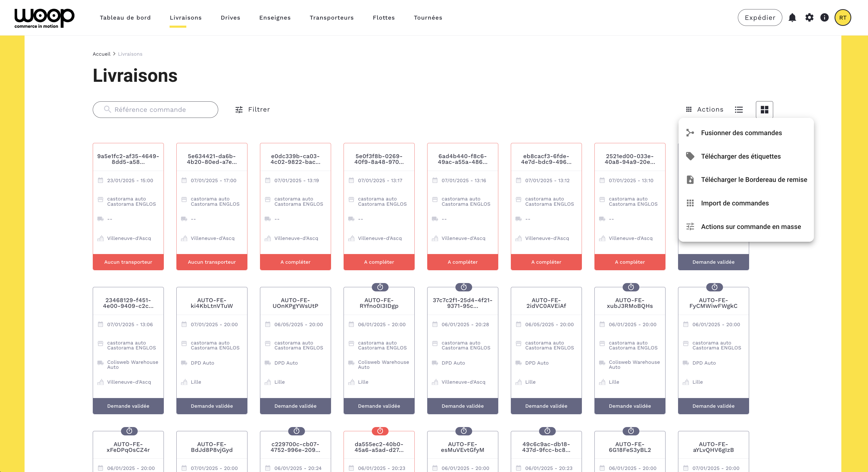Click timer badge on 49c6c9ac-db18 card
868x472 pixels.
(547, 431)
